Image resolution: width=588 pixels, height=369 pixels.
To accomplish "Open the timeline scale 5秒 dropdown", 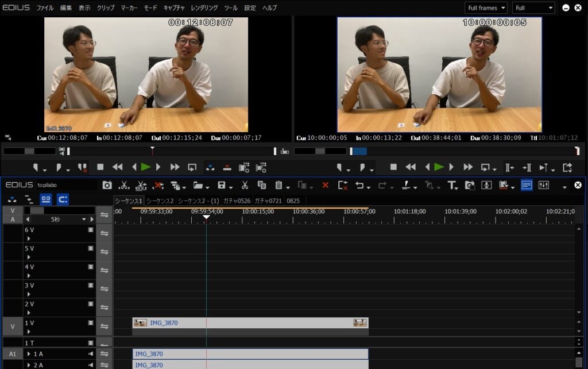I will click(84, 220).
